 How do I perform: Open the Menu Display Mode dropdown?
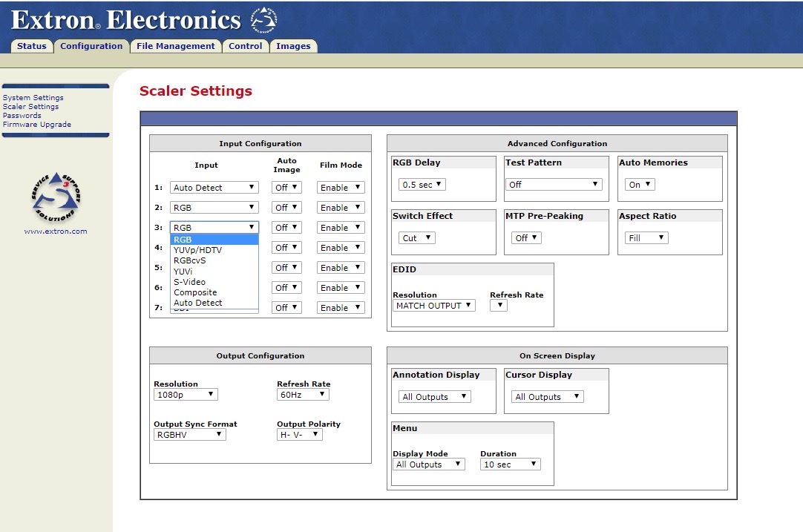pyautogui.click(x=429, y=464)
